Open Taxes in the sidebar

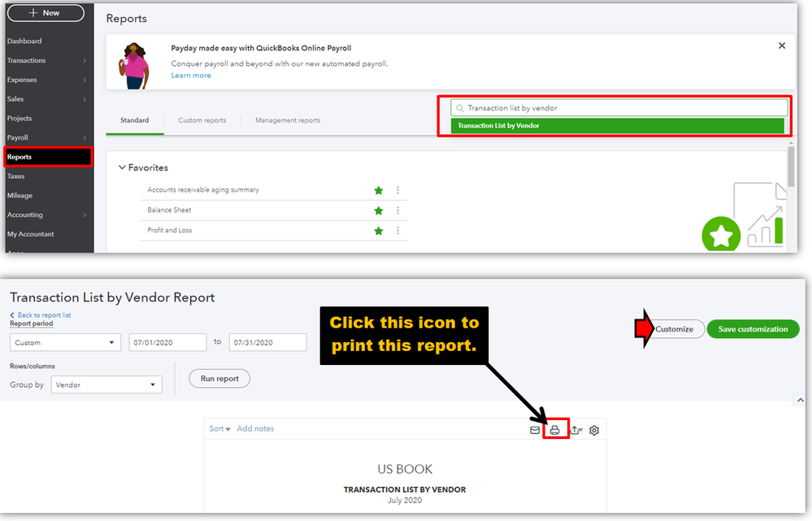15,176
